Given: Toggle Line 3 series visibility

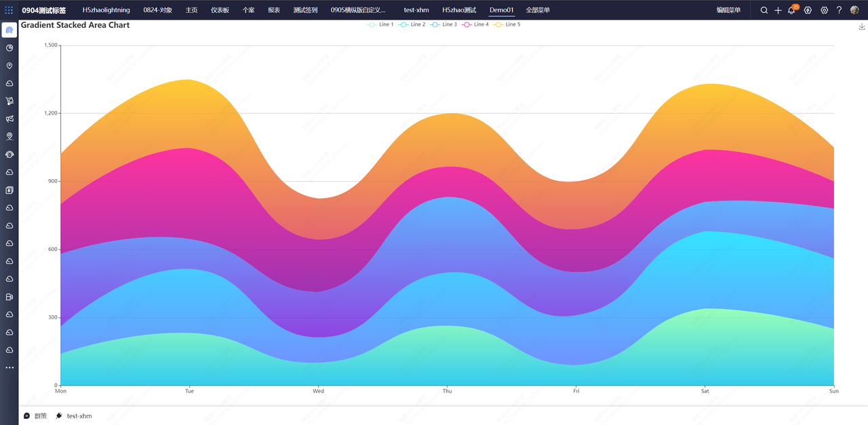Looking at the screenshot, I should (443, 24).
